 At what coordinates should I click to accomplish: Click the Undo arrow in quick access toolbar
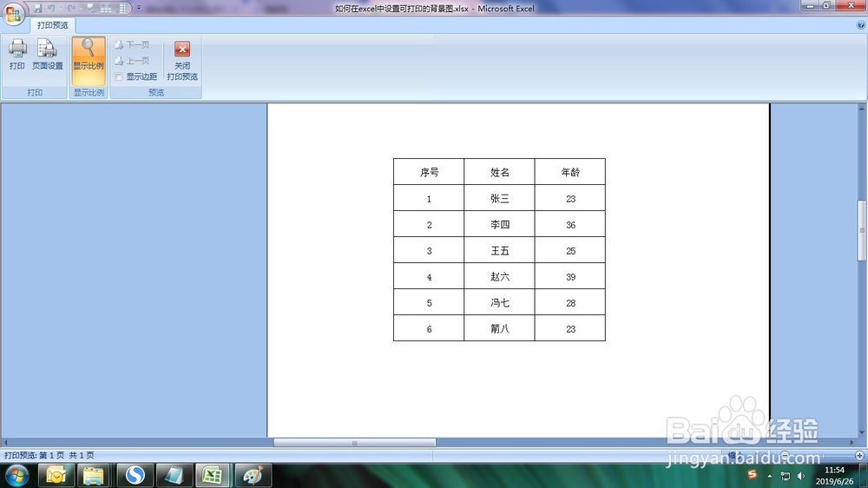coord(51,9)
